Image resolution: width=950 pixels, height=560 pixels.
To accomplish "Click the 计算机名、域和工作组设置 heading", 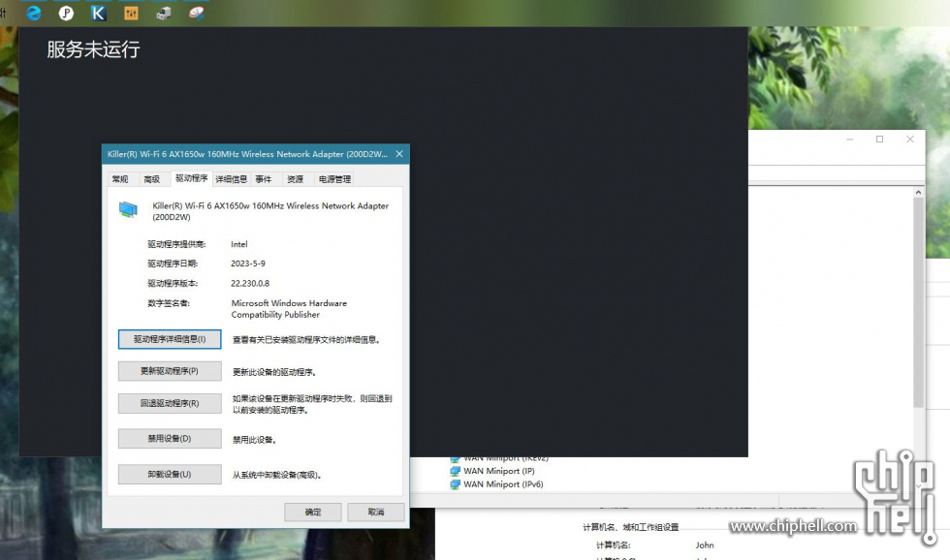I will point(631,527).
